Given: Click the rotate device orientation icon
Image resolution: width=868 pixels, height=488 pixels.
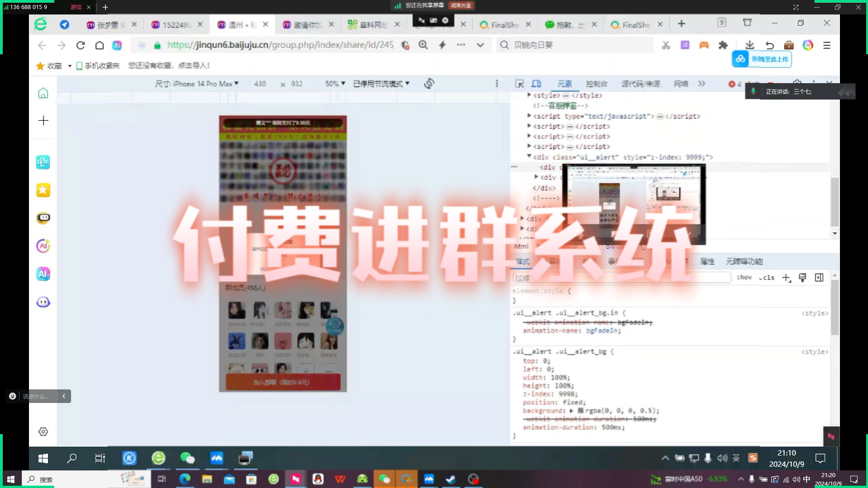Looking at the screenshot, I should 429,84.
